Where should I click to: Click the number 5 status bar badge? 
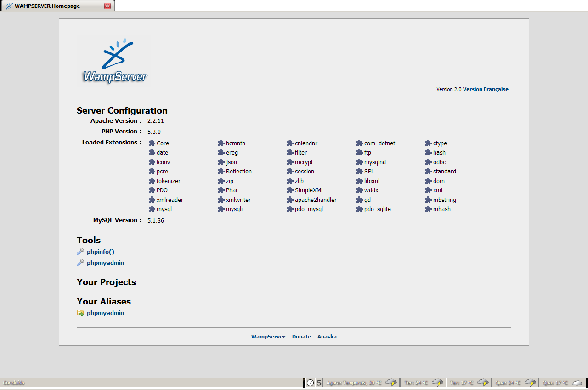(x=319, y=383)
